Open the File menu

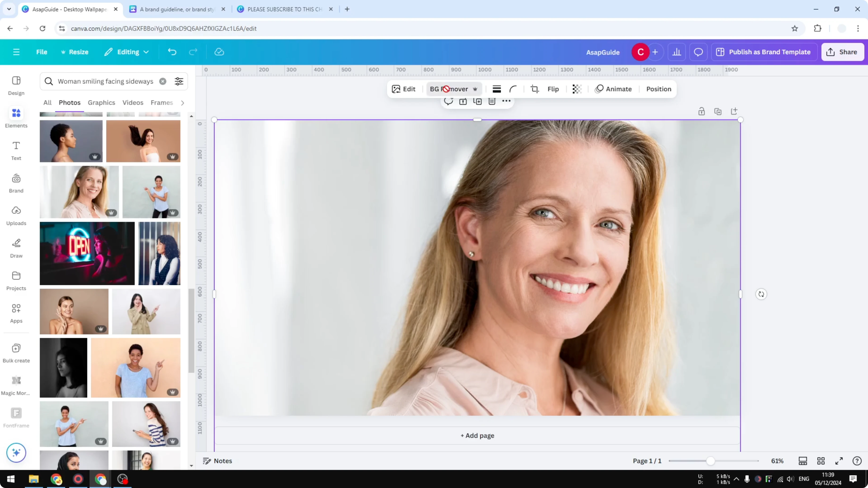pos(42,52)
